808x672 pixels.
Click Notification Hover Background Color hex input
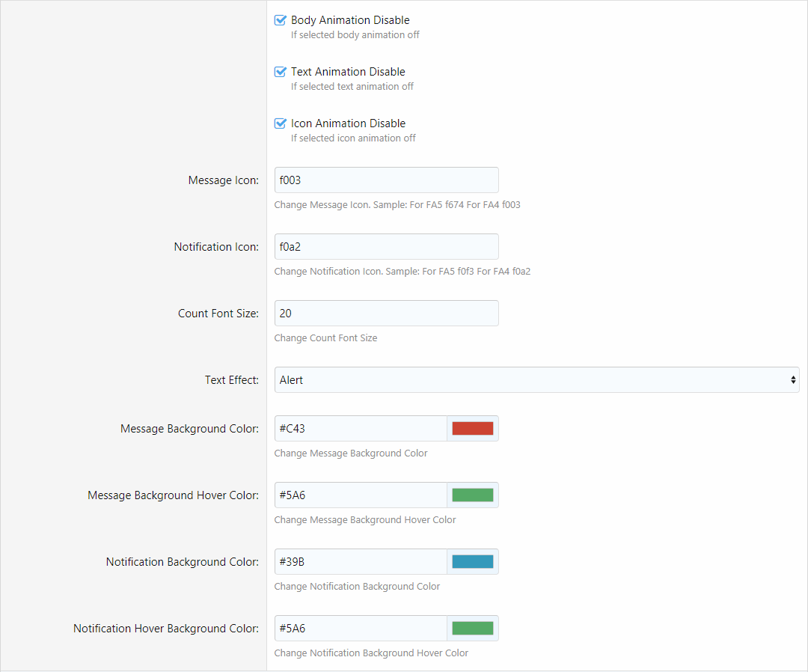(361, 629)
